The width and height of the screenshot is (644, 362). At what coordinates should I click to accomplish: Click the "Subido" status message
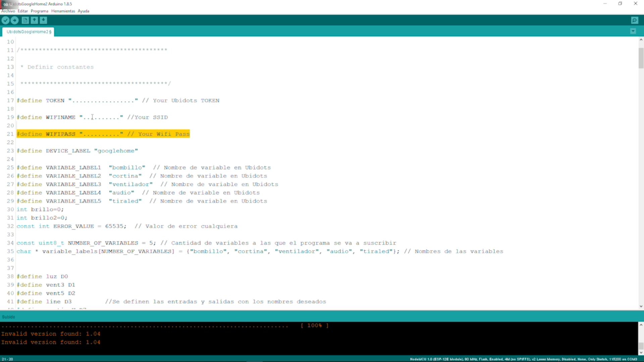click(8, 317)
